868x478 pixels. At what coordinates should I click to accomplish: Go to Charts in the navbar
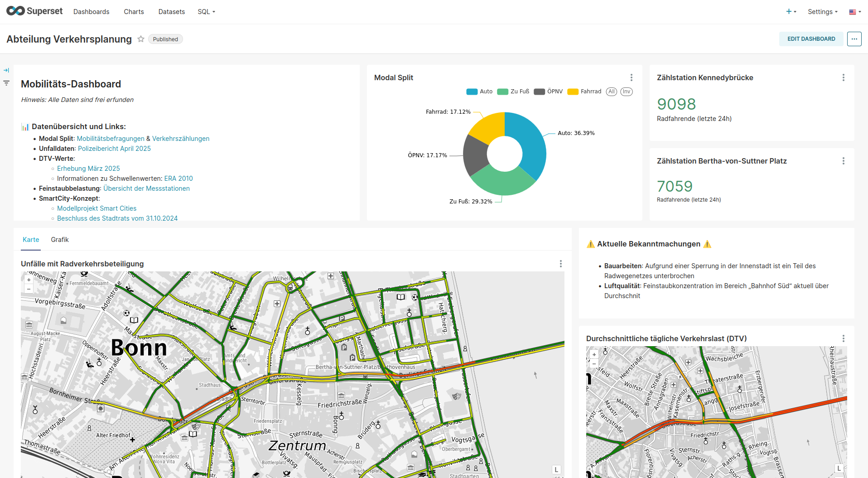134,12
